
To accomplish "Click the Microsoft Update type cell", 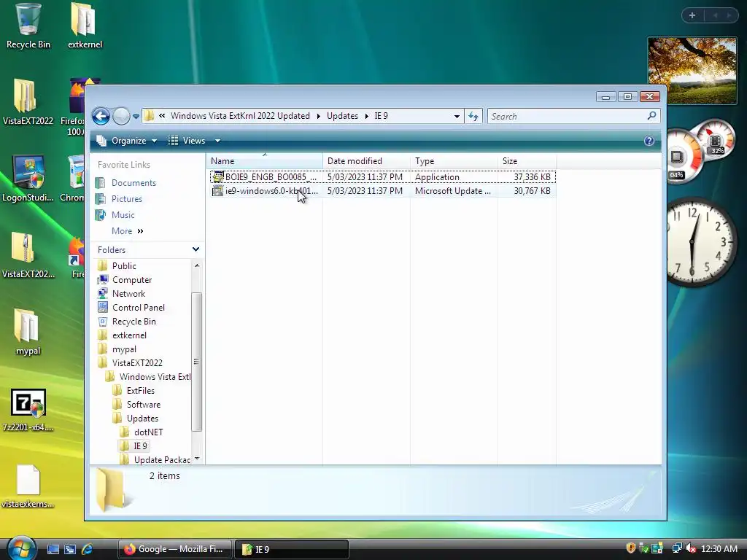I will 452,191.
